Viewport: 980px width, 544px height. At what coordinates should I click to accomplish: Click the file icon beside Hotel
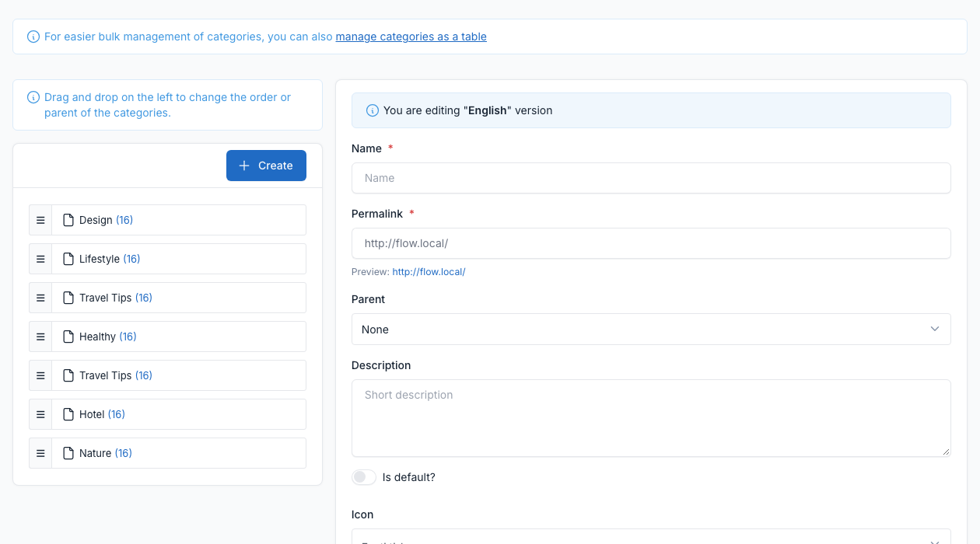point(68,414)
